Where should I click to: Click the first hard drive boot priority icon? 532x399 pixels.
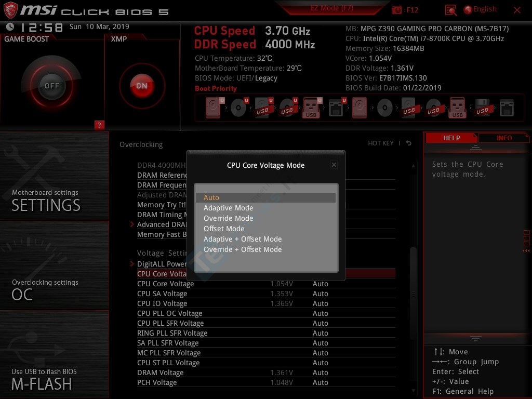pos(213,109)
